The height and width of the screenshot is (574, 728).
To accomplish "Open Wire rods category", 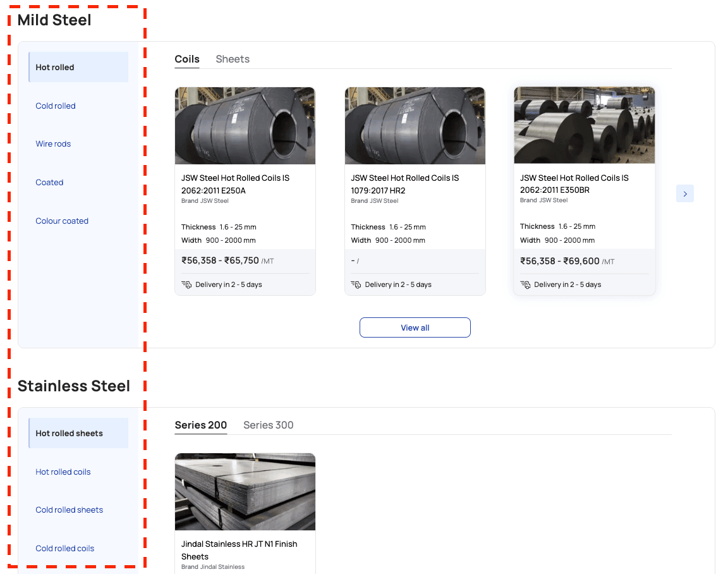I will (x=53, y=144).
